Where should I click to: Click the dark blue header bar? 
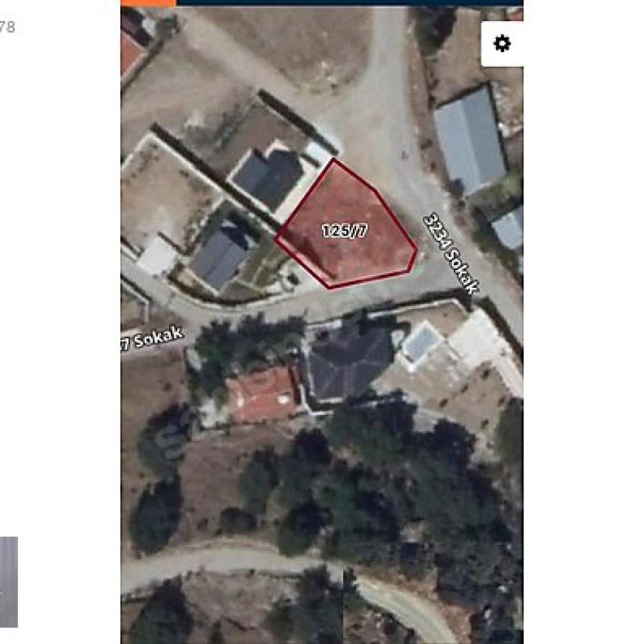(350, 3)
